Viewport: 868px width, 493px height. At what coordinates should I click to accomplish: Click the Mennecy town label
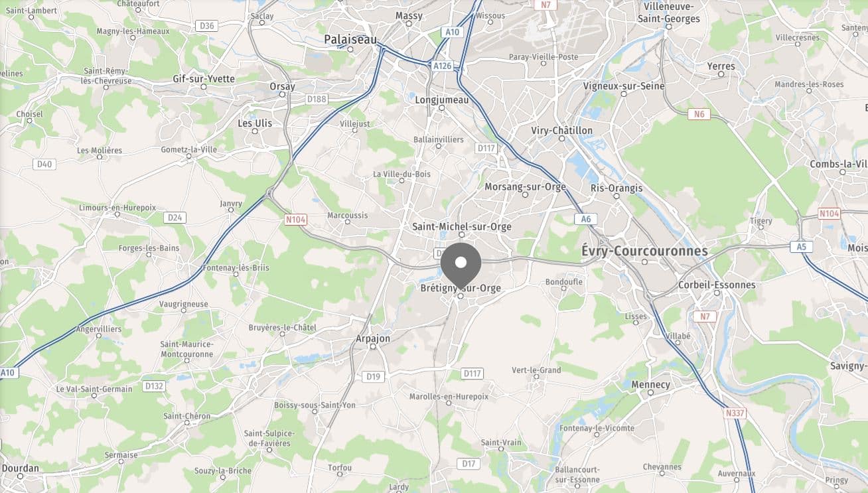click(650, 385)
